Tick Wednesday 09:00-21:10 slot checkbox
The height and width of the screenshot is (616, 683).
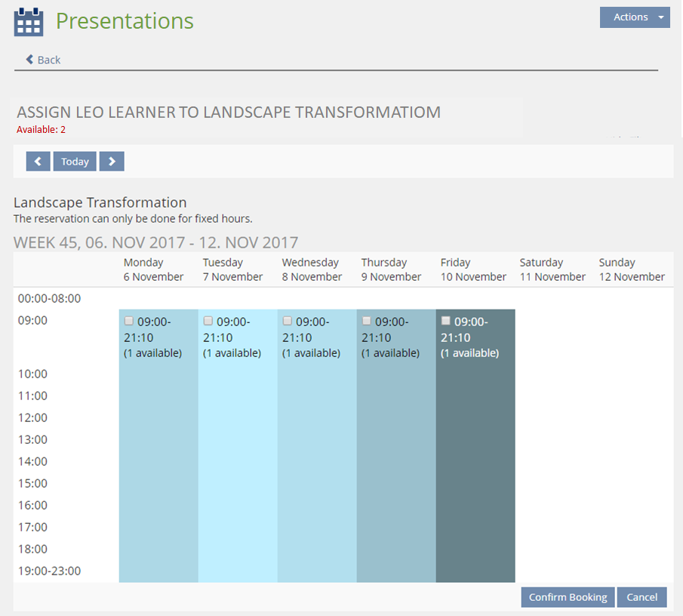click(288, 321)
